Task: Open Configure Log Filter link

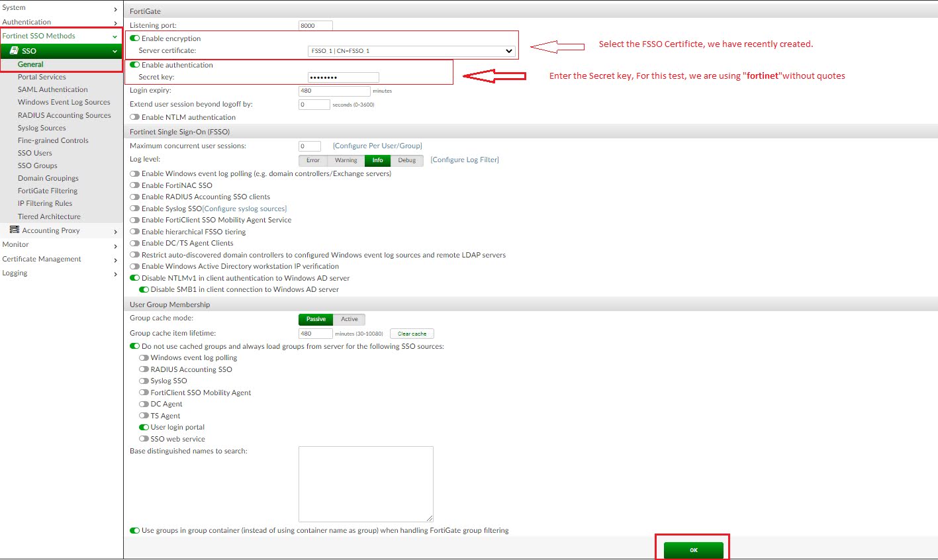Action: click(x=465, y=160)
